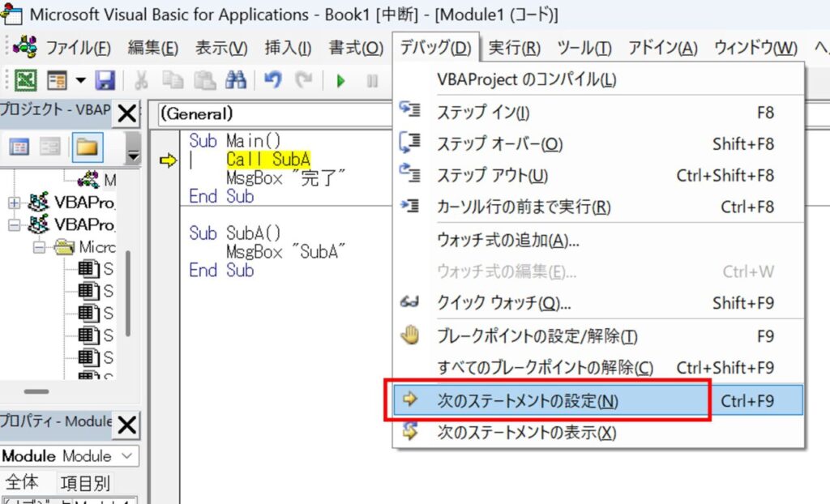
Task: Open the 挿入(I) menu
Action: 288,48
